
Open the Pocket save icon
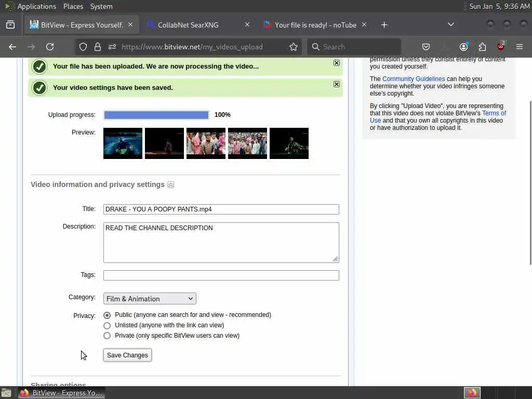(x=426, y=47)
